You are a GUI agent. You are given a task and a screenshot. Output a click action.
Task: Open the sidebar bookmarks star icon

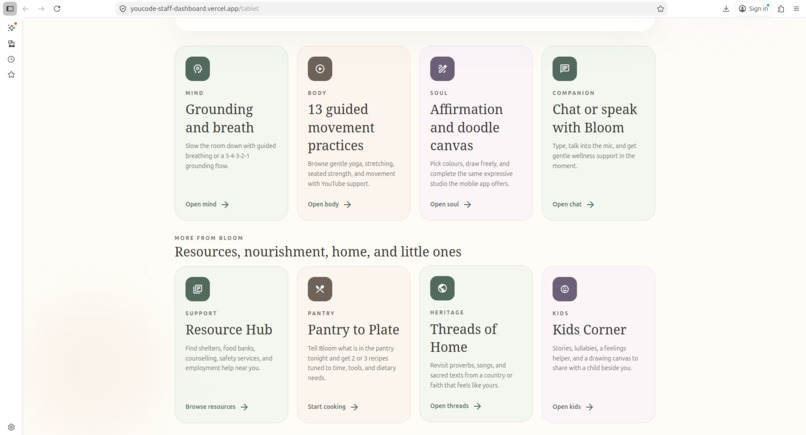[11, 75]
